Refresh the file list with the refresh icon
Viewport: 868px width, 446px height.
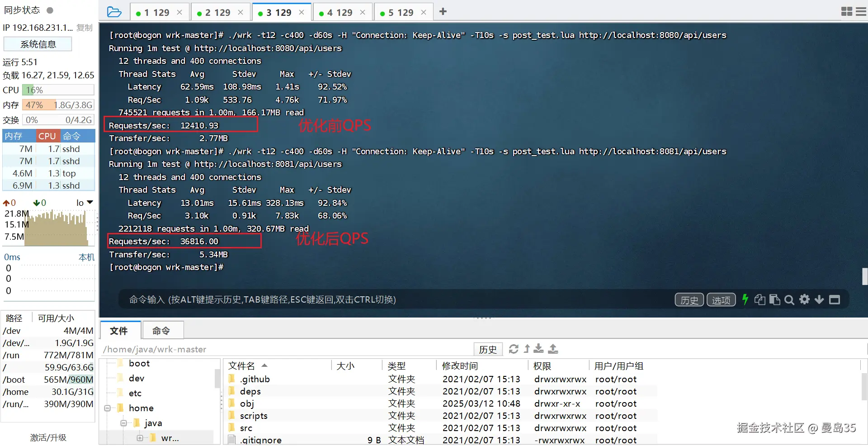[x=514, y=349]
